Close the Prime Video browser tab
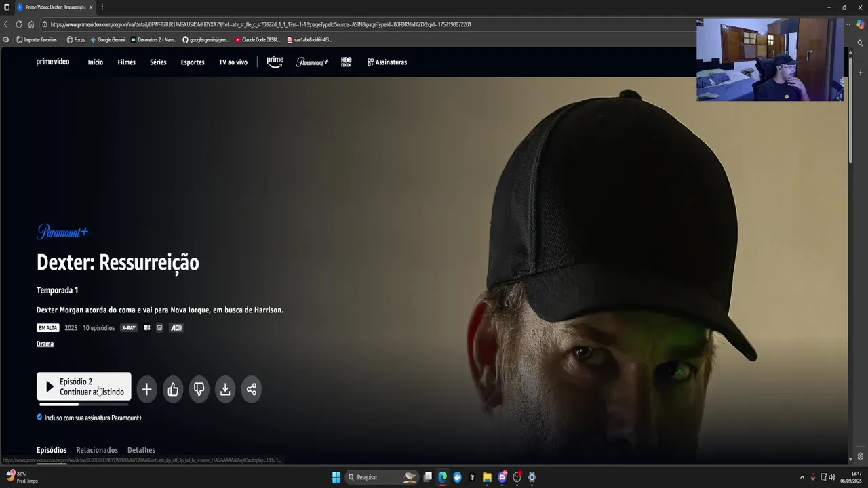This screenshot has width=868, height=488. tap(91, 7)
